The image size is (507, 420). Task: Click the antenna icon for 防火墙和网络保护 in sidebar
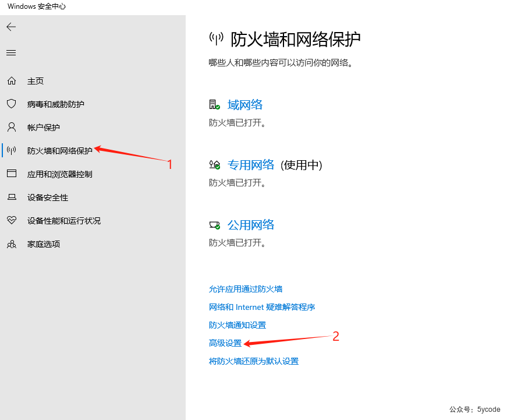12,150
